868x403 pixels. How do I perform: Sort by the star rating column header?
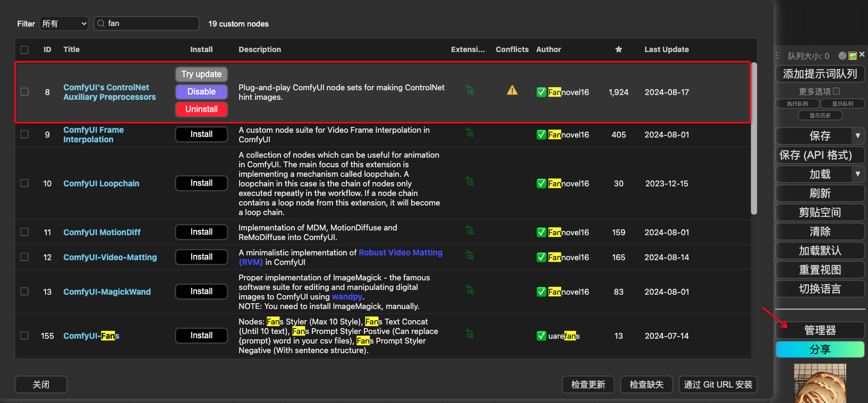(618, 49)
